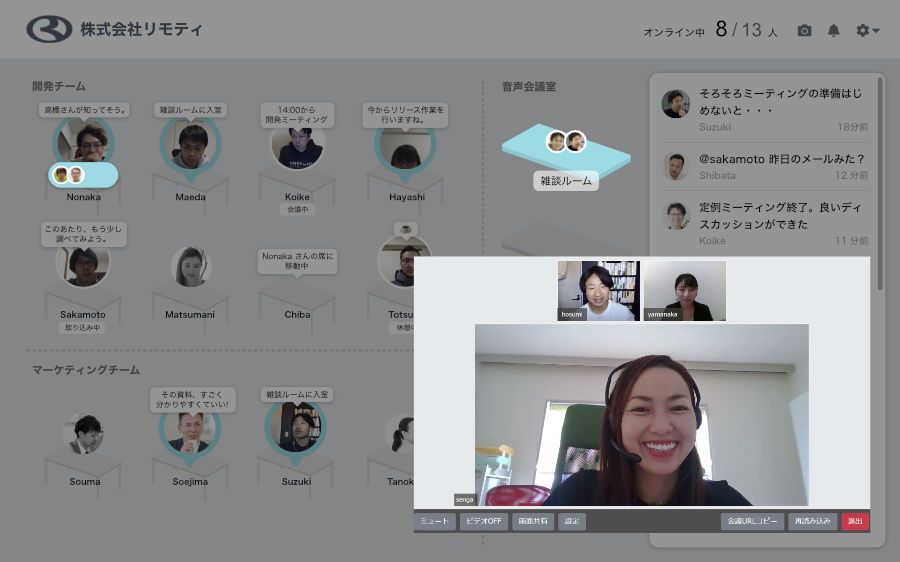Click the timeline panel scrollbar
This screenshot has width=900, height=562.
click(x=880, y=180)
